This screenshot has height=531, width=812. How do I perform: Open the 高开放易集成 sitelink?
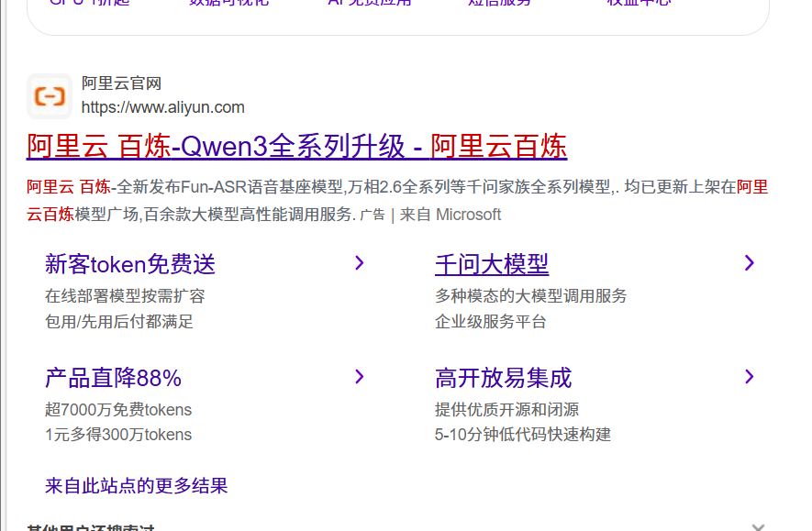(x=503, y=378)
